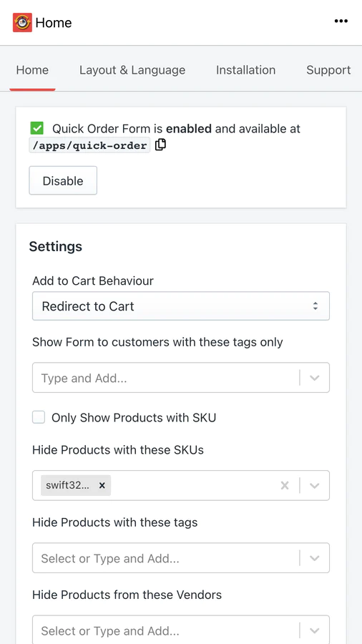Go to the Support tab

[328, 70]
